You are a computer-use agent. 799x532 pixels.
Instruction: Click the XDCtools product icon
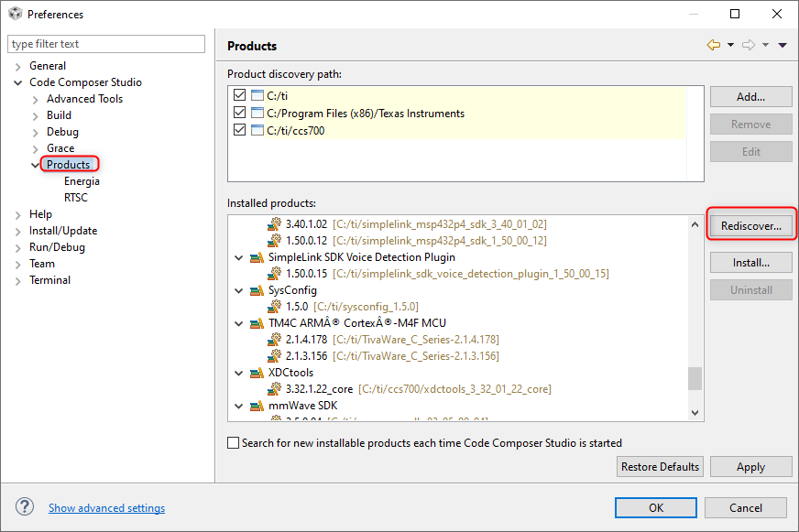coord(257,374)
